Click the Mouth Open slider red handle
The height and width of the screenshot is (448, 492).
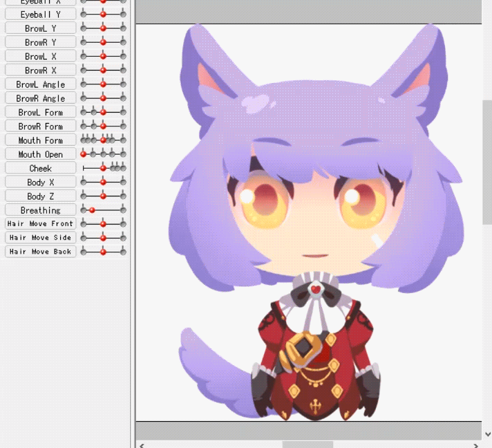click(84, 153)
